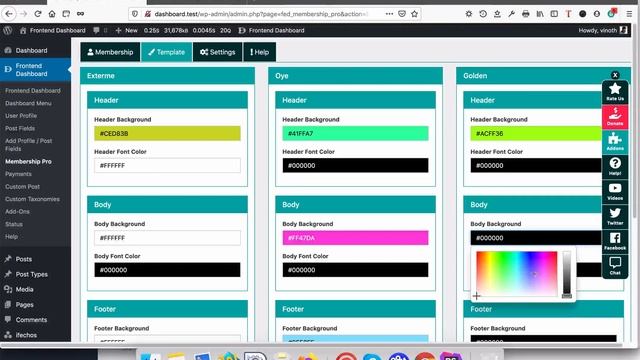Image resolution: width=640 pixels, height=360 pixels.
Task: Click Oye Header Font Color #000000 field
Action: pyautogui.click(x=356, y=165)
